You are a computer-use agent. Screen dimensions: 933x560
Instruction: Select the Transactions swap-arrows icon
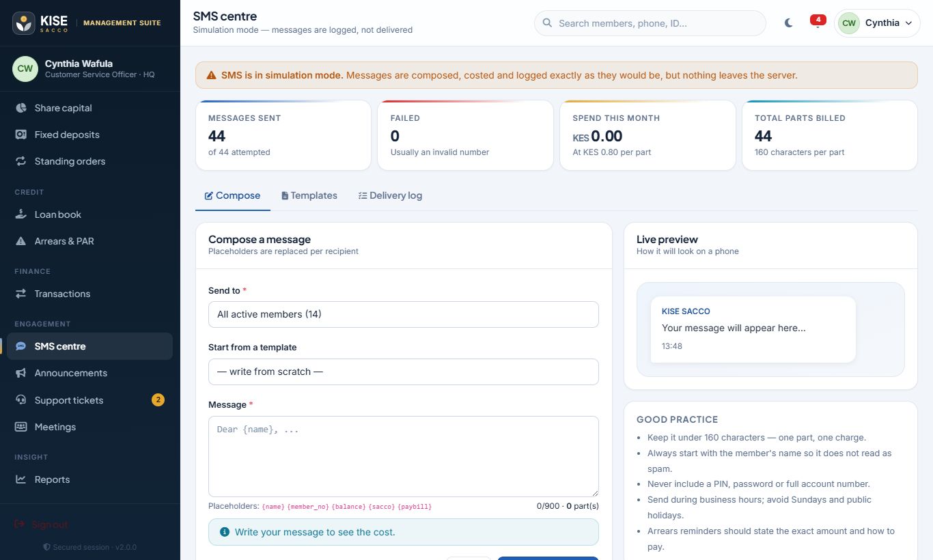coord(20,294)
